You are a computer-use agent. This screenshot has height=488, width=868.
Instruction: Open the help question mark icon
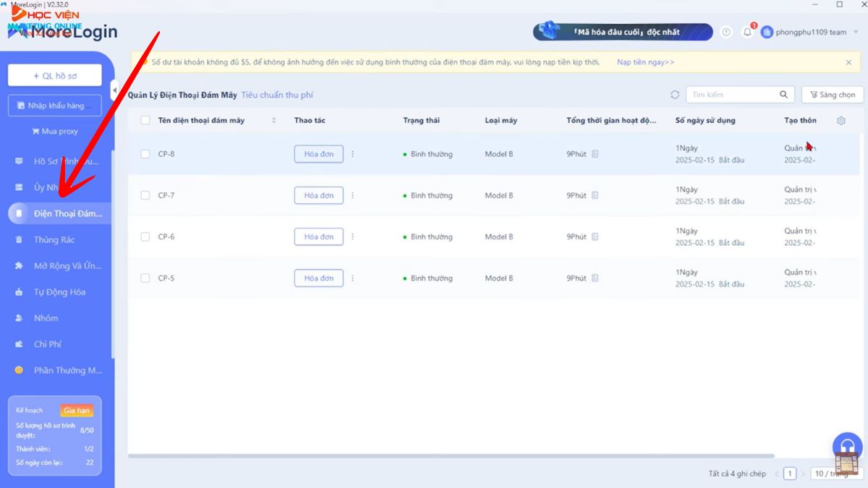[726, 33]
